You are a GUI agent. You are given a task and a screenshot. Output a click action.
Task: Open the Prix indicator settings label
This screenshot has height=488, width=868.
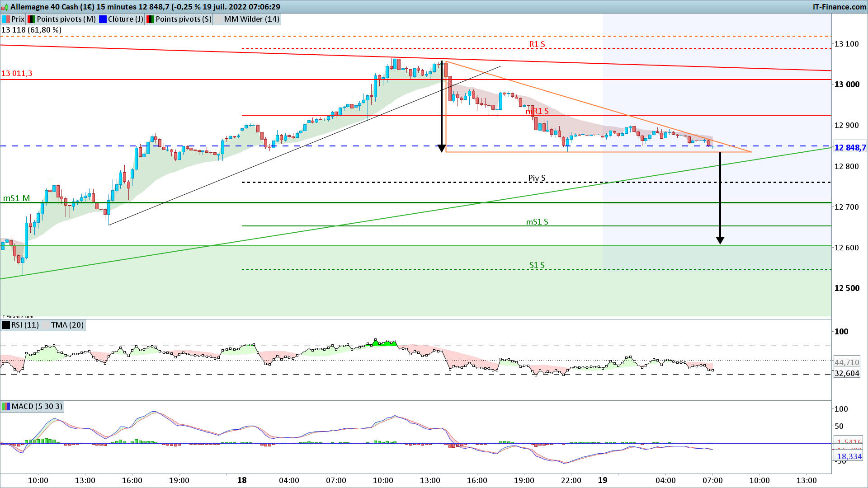click(x=18, y=19)
